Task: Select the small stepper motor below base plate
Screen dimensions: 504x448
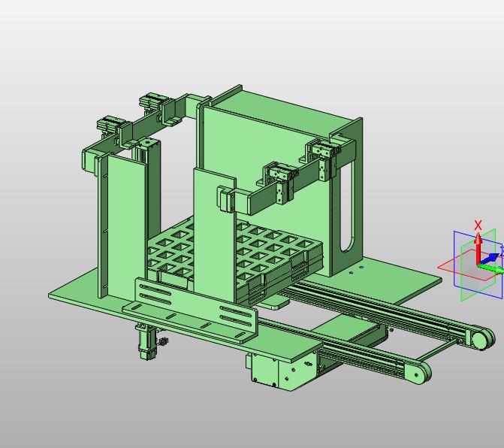Action: tap(147, 343)
